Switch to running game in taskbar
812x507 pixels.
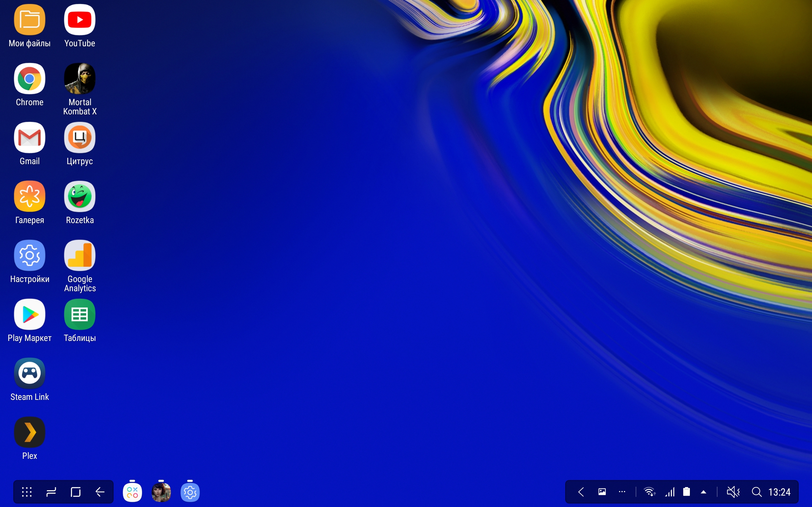(161, 492)
